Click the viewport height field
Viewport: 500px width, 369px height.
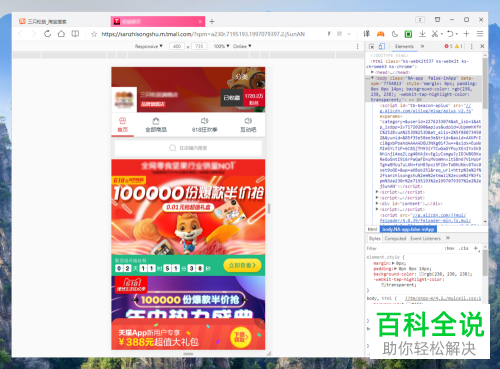(x=199, y=46)
